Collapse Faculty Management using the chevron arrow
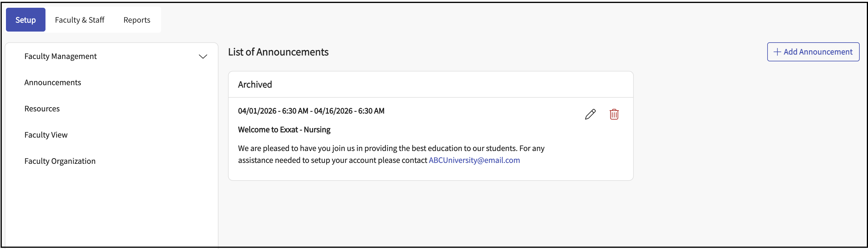Viewport: 868px width, 249px height. 203,57
